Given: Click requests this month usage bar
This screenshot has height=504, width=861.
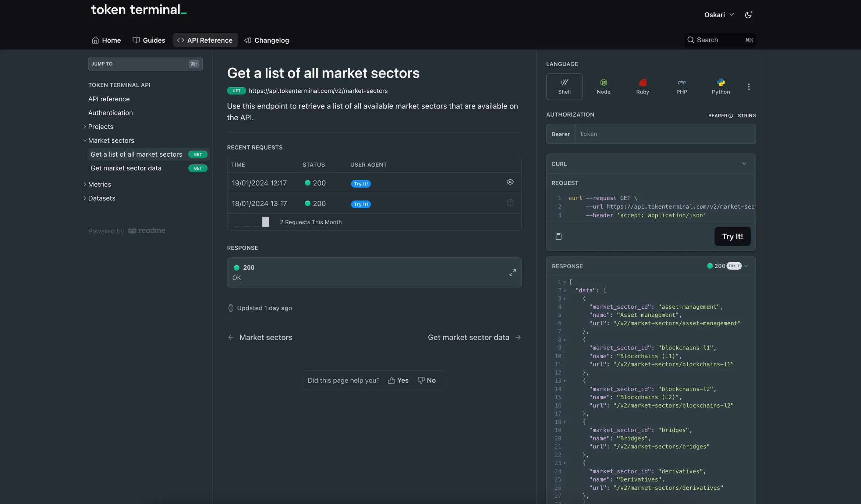Looking at the screenshot, I should (x=266, y=222).
